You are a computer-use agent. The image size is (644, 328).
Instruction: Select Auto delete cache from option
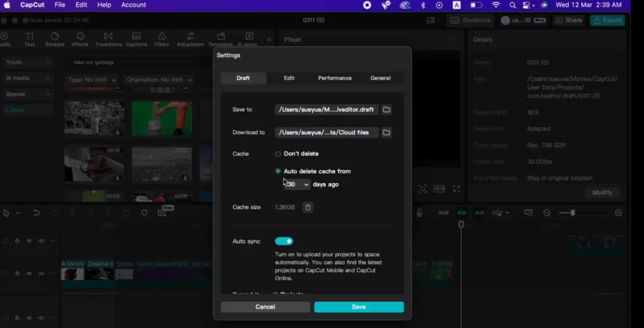pos(278,171)
